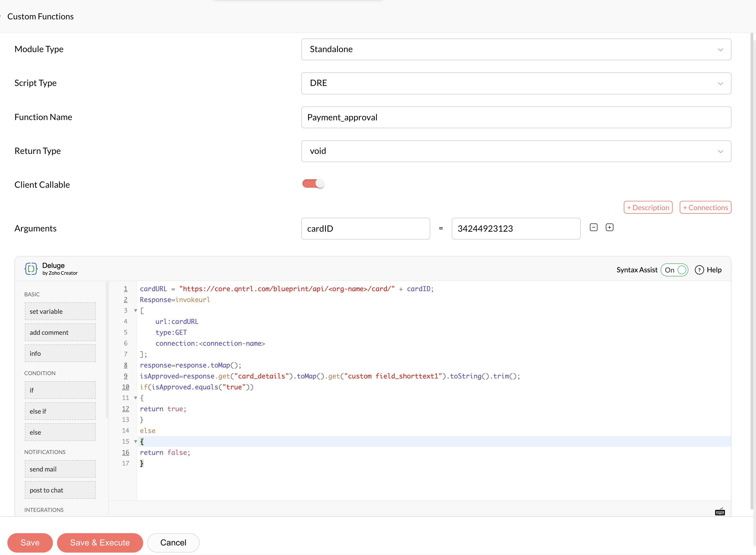Screen dimensions: 756x555
Task: Collapse code fold arrow on line 11
Action: pyautogui.click(x=135, y=398)
